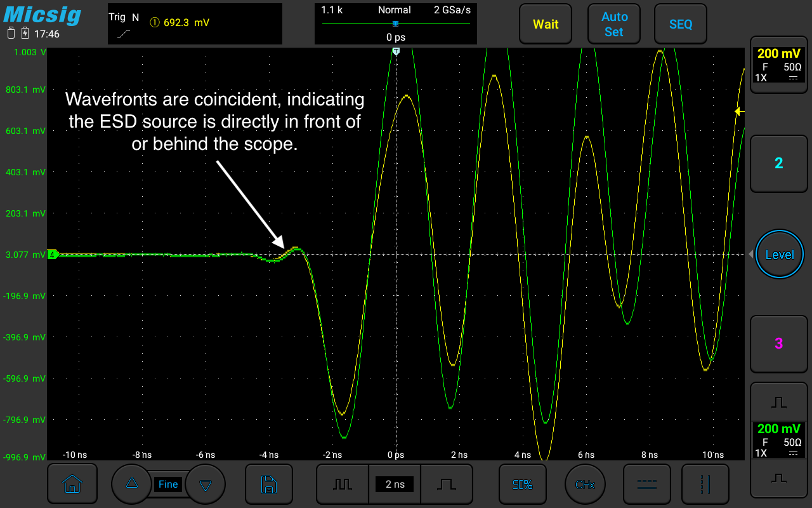Start SEQ single sequence capture
Viewport: 812px width, 508px height.
pos(681,24)
